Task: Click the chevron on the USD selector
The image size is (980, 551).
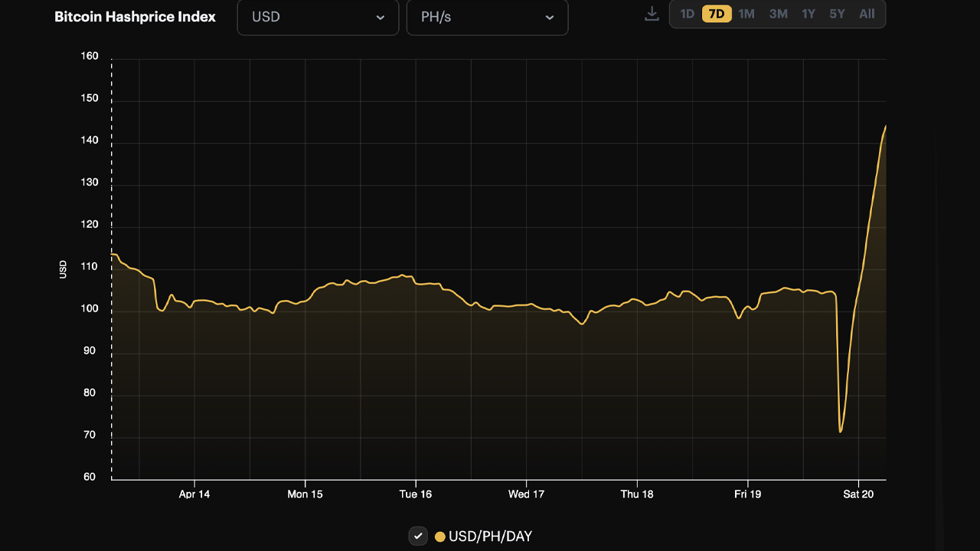Action: click(x=380, y=17)
